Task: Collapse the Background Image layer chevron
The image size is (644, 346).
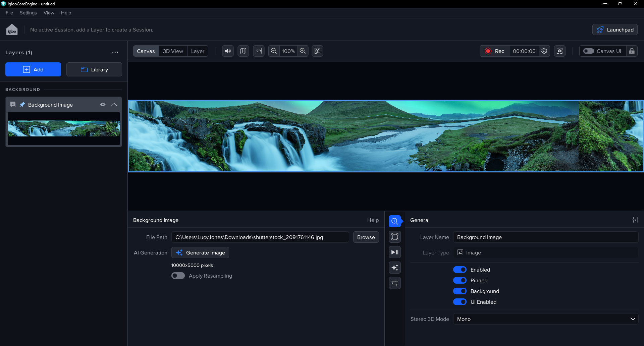Action: tap(114, 105)
